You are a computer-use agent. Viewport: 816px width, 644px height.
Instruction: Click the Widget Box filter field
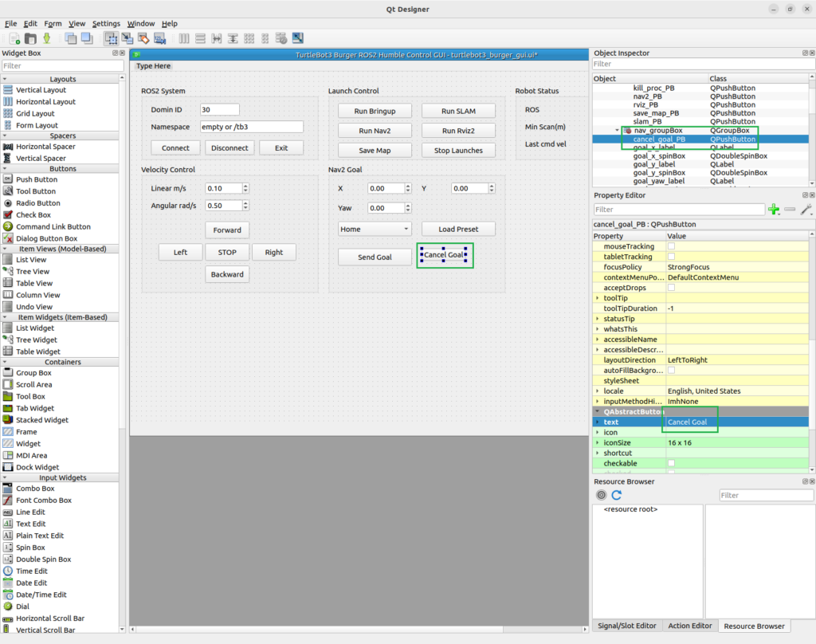tap(62, 65)
